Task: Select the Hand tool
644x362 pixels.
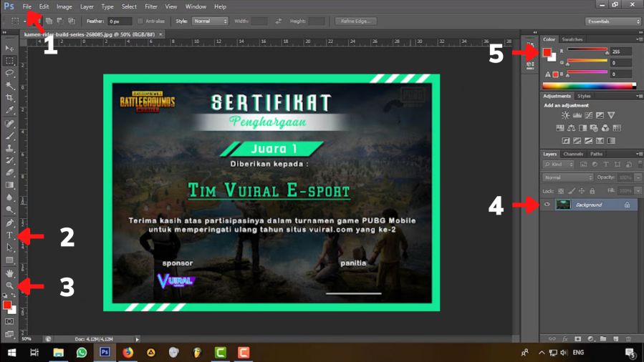Action: (x=9, y=273)
